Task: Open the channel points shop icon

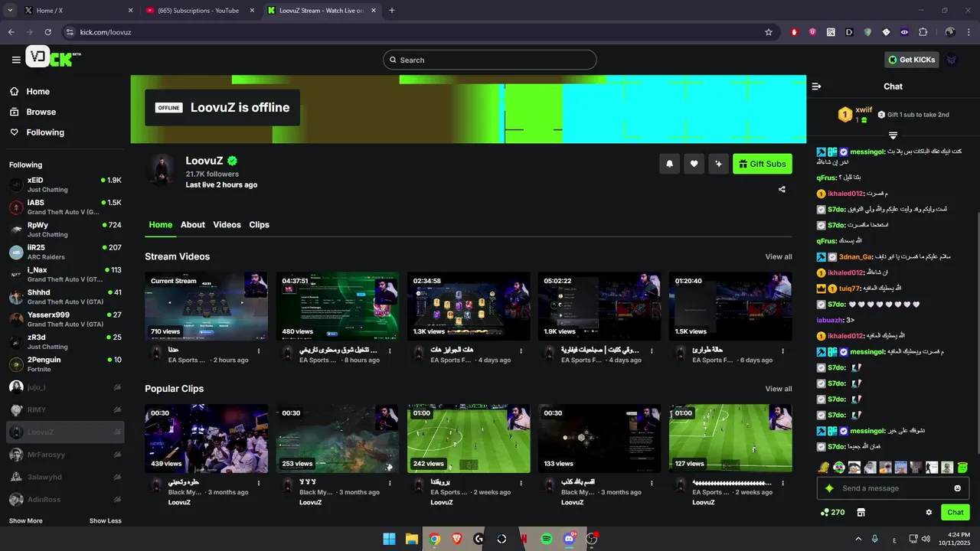Action: pos(861,513)
